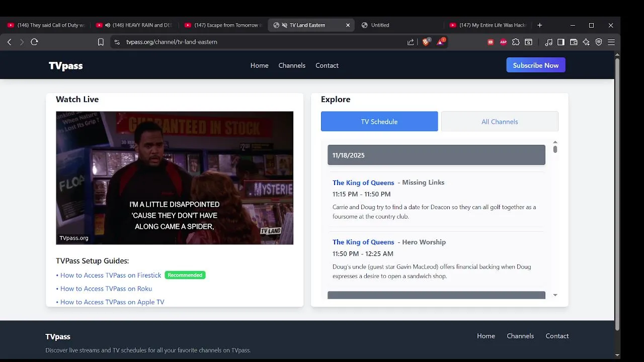The image size is (644, 362).
Task: Click the footer Home link
Action: pyautogui.click(x=486, y=336)
